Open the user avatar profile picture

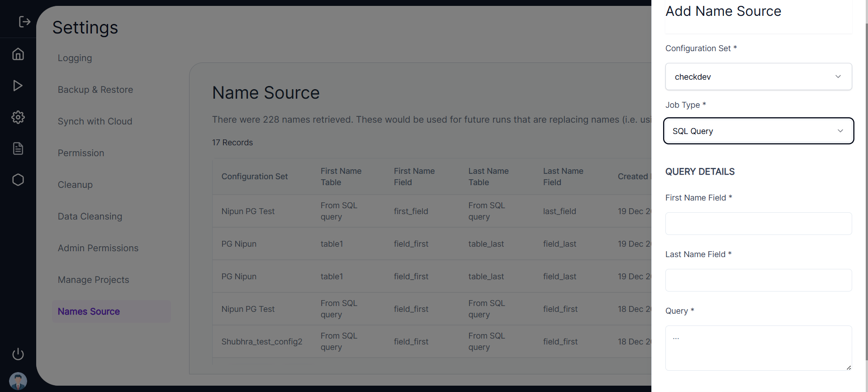pyautogui.click(x=18, y=381)
